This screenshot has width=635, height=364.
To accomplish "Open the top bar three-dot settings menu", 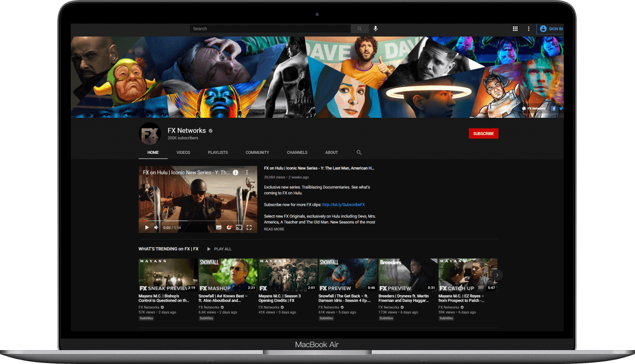I will pos(529,29).
